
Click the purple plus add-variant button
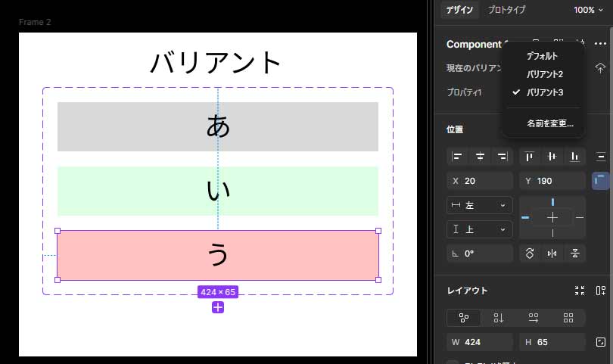pyautogui.click(x=218, y=306)
